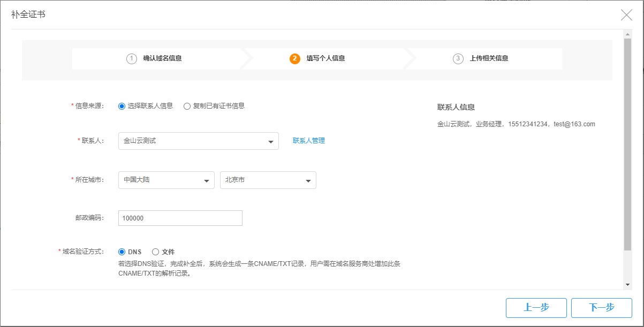Screen dimensions: 644x327
Task: Close the 补全证书 dialog with X icon
Action: pyautogui.click(x=626, y=15)
